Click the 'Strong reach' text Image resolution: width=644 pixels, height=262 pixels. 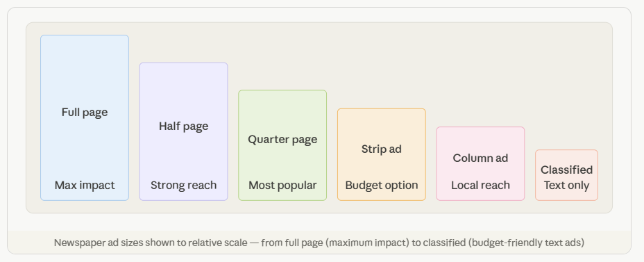[184, 185]
